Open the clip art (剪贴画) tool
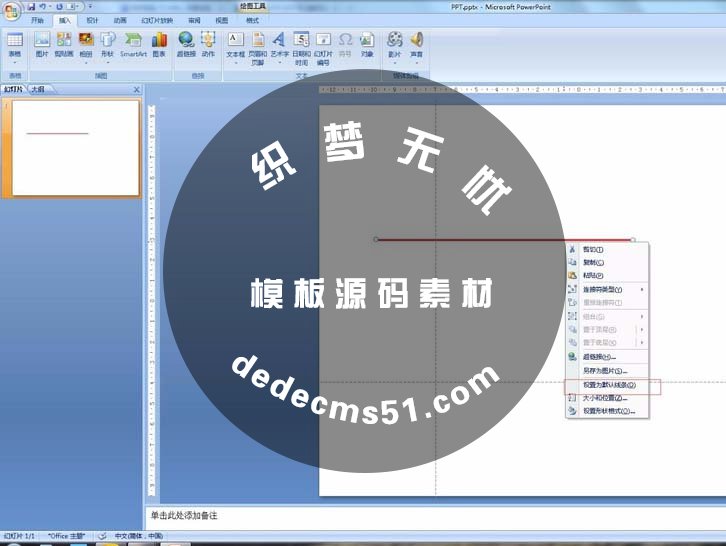This screenshot has width=726, height=546. coord(64,45)
